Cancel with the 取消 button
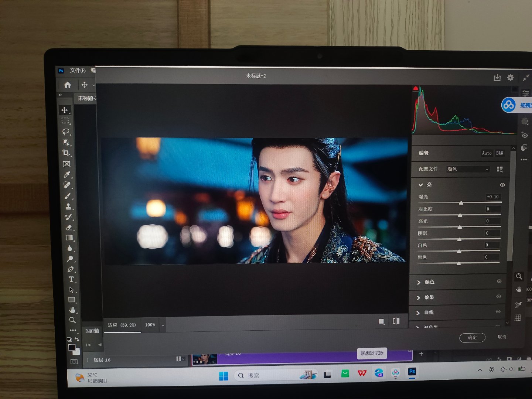Image resolution: width=532 pixels, height=399 pixels. coord(502,337)
